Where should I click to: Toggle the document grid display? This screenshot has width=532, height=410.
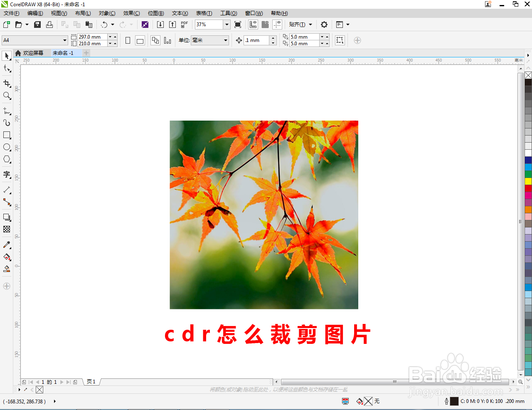pyautogui.click(x=265, y=25)
